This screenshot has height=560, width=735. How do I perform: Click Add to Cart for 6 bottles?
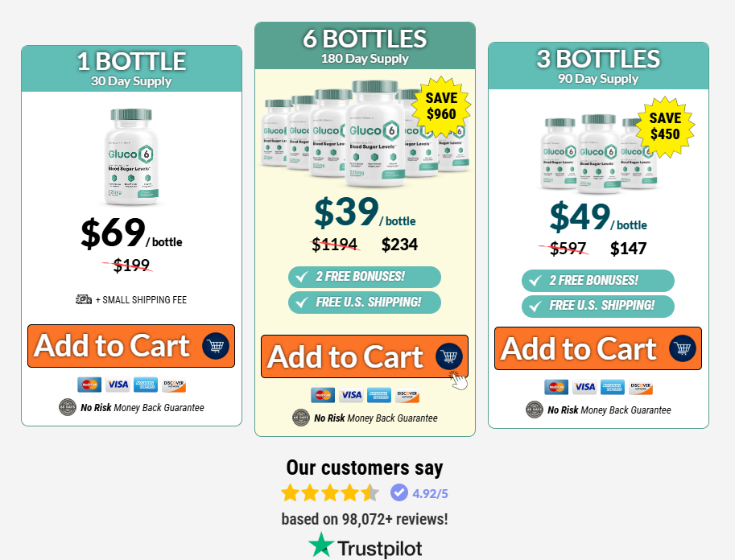pos(364,356)
